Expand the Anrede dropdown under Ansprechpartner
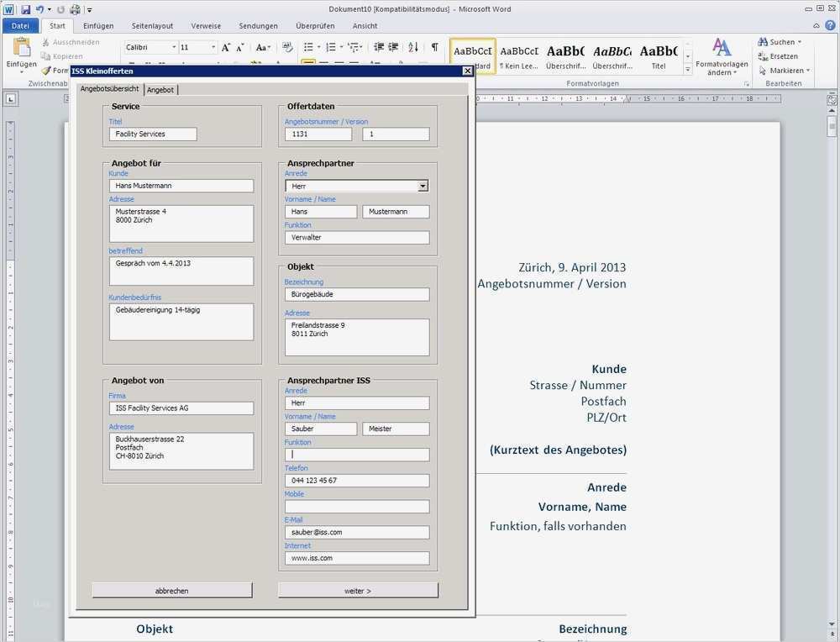Image resolution: width=840 pixels, height=642 pixels. click(x=423, y=186)
